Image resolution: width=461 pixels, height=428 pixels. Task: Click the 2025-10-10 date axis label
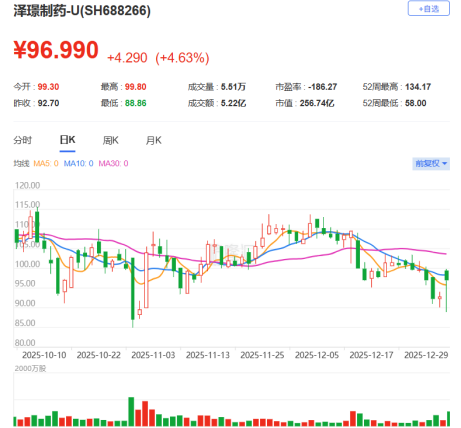tap(44, 355)
